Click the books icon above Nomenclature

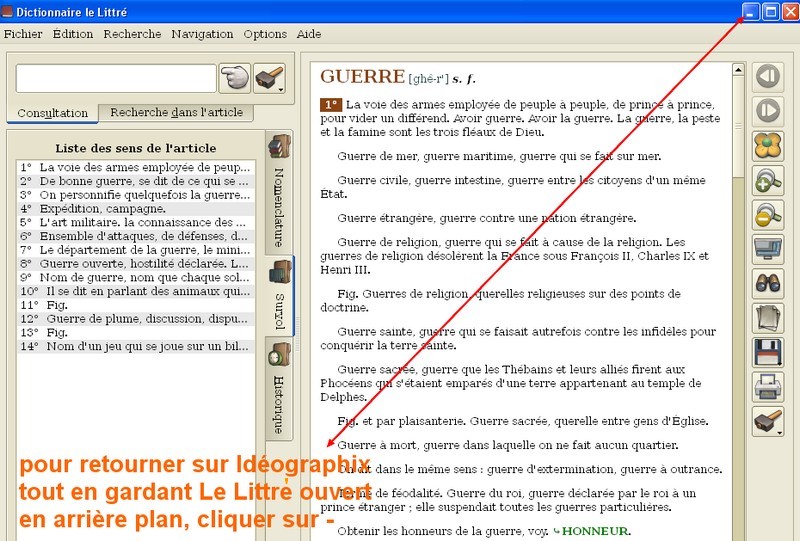coord(279,146)
